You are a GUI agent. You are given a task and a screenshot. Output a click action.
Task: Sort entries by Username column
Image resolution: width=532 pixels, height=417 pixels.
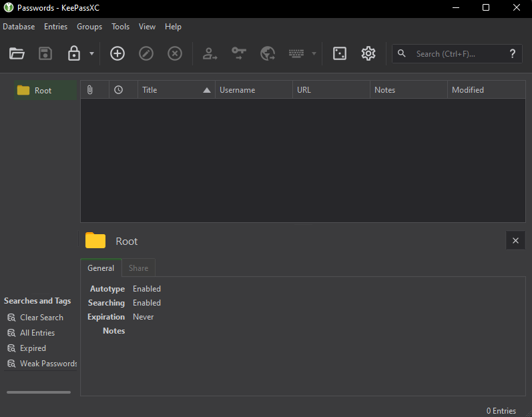[254, 90]
